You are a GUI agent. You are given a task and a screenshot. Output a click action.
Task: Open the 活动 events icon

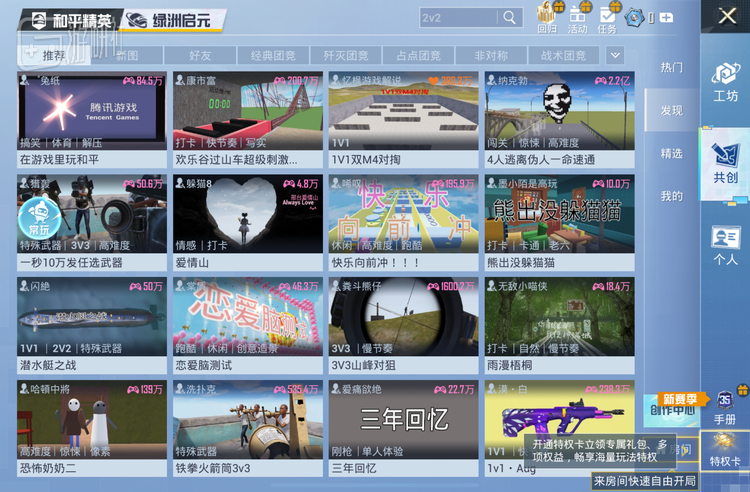[577, 18]
